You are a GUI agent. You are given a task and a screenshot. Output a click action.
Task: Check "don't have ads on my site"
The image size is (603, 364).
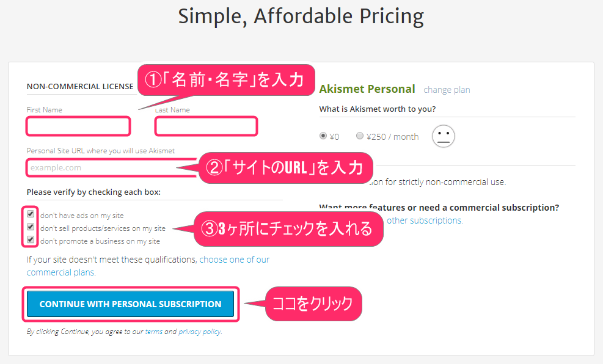[x=30, y=214]
